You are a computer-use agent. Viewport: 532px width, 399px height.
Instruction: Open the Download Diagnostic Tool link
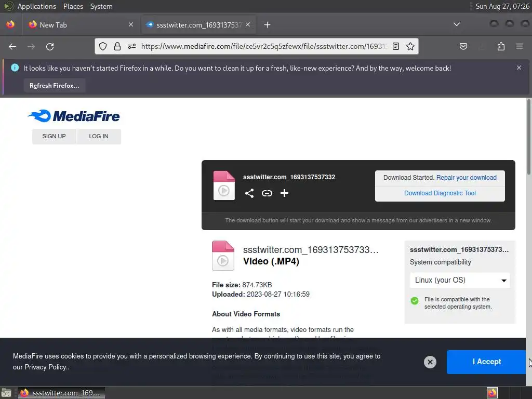pos(440,193)
